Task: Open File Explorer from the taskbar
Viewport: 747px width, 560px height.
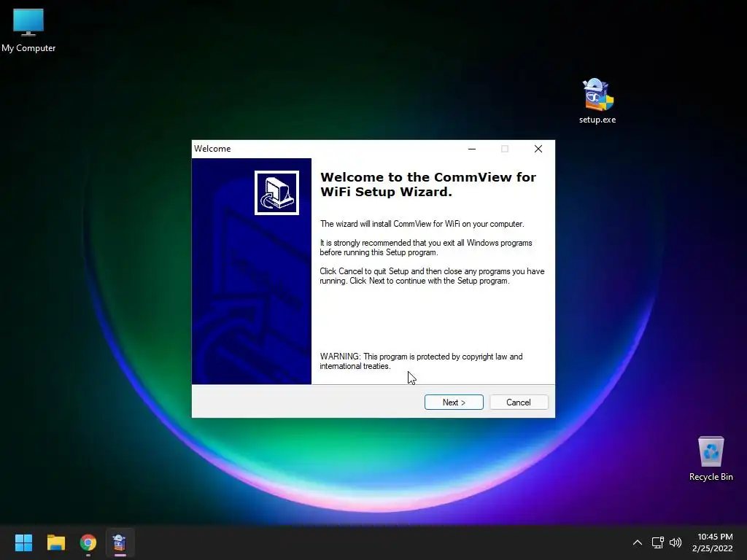Action: (x=56, y=542)
